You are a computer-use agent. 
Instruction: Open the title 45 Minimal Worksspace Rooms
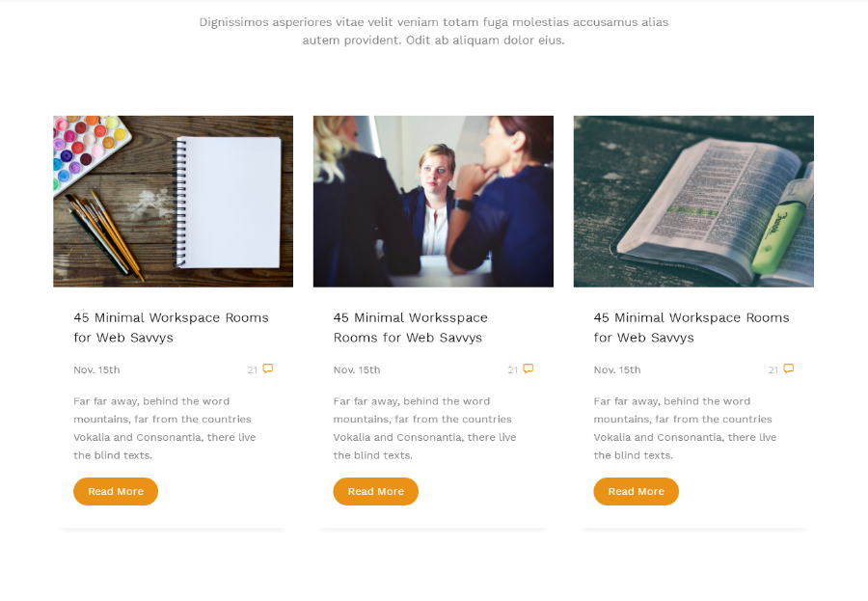[410, 327]
